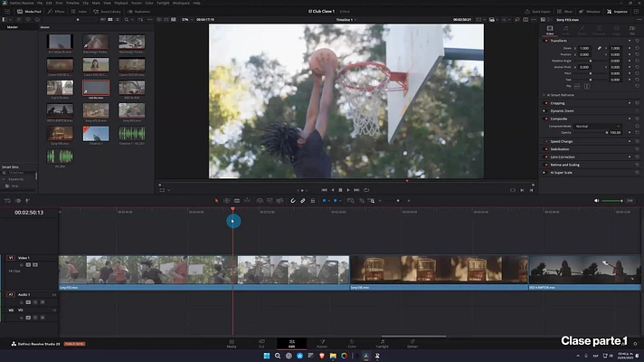Switch to the Cut page
The image size is (644, 362).
pos(261,344)
